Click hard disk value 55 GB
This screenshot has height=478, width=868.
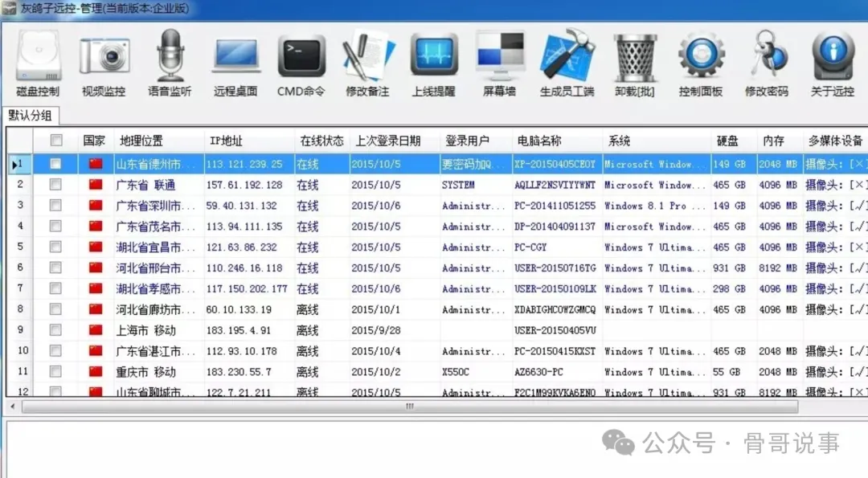727,372
